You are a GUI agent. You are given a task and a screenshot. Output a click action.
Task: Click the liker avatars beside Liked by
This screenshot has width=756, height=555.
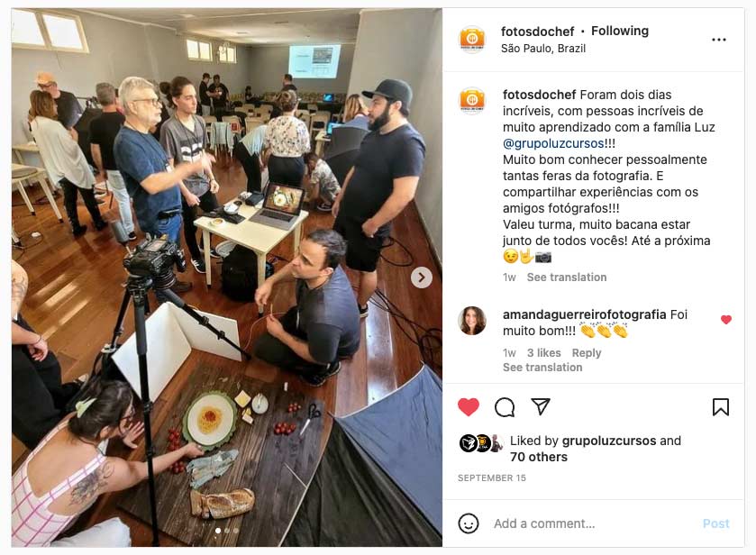480,443
